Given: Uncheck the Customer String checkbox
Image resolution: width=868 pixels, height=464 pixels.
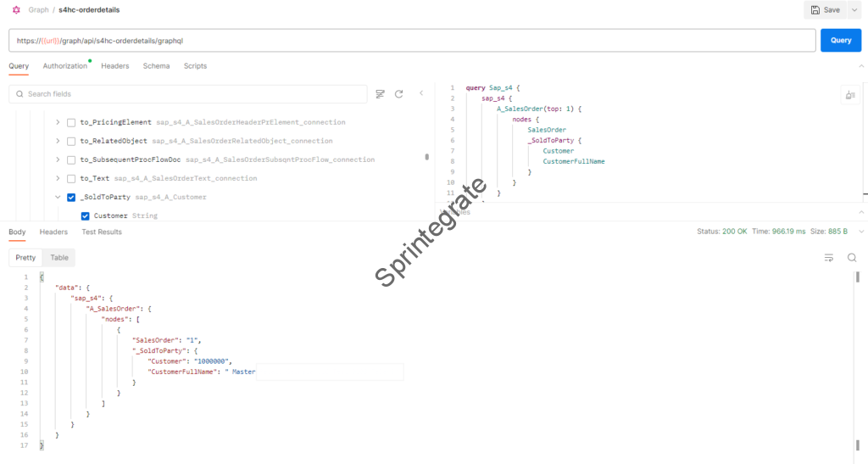Looking at the screenshot, I should pos(85,215).
